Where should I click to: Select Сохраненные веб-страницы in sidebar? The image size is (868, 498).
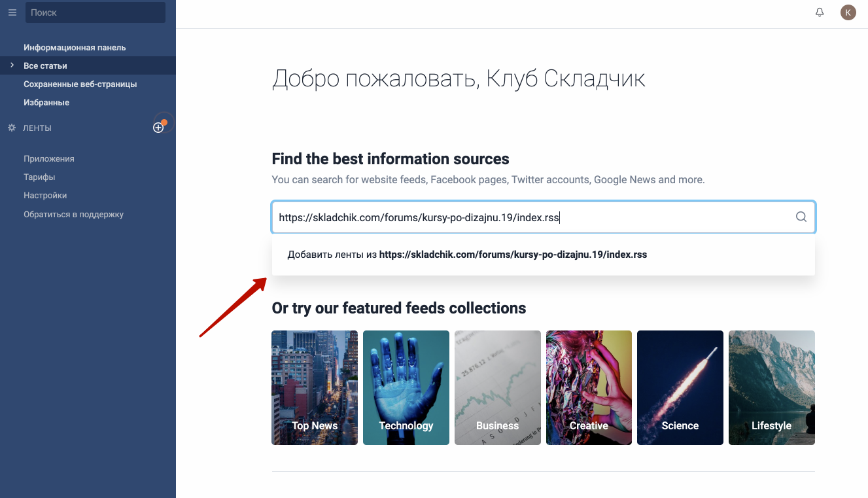point(80,84)
